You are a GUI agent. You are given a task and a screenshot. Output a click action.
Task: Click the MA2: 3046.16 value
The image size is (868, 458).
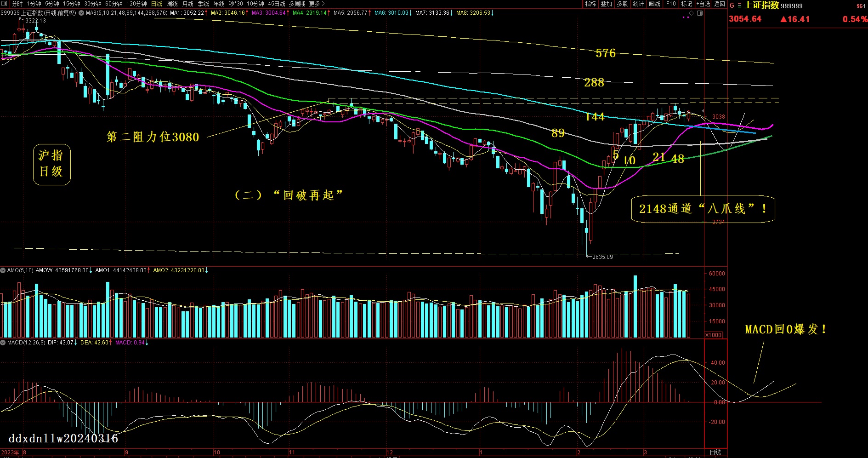pyautogui.click(x=228, y=13)
